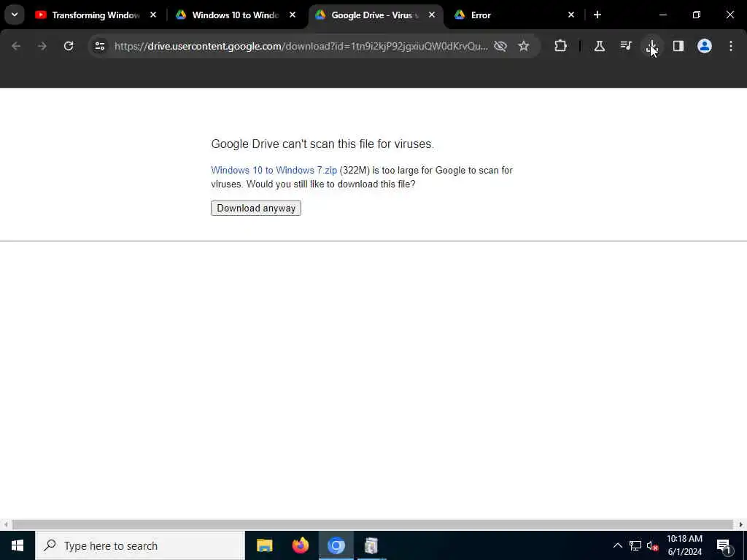View site information icon in address bar
The image size is (747, 560).
click(99, 46)
